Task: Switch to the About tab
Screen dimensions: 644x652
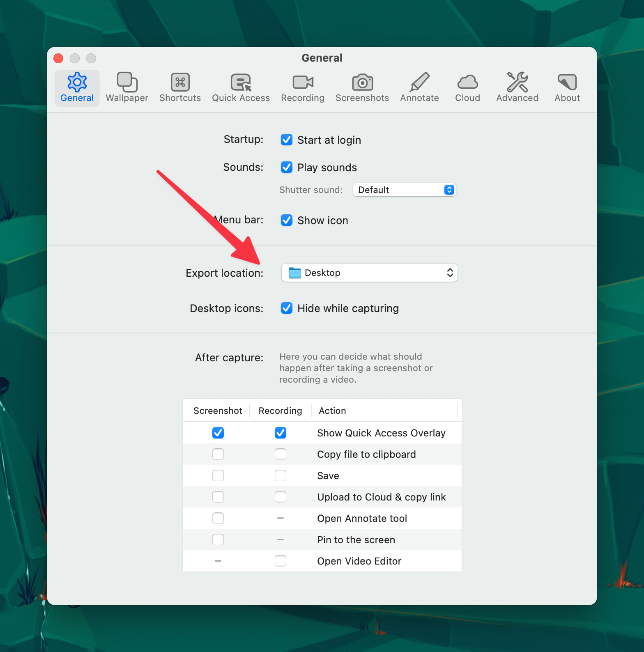Action: 567,88
